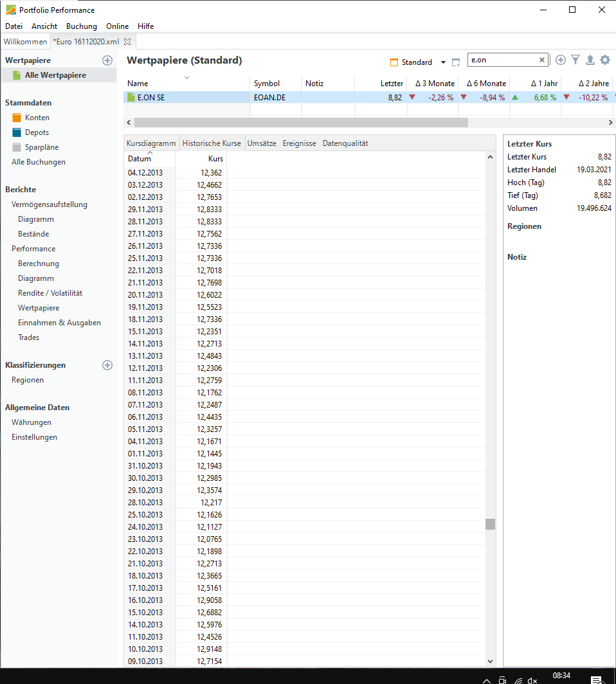This screenshot has width=616, height=684.
Task: Sort by the Letzter column header
Action: (x=381, y=84)
